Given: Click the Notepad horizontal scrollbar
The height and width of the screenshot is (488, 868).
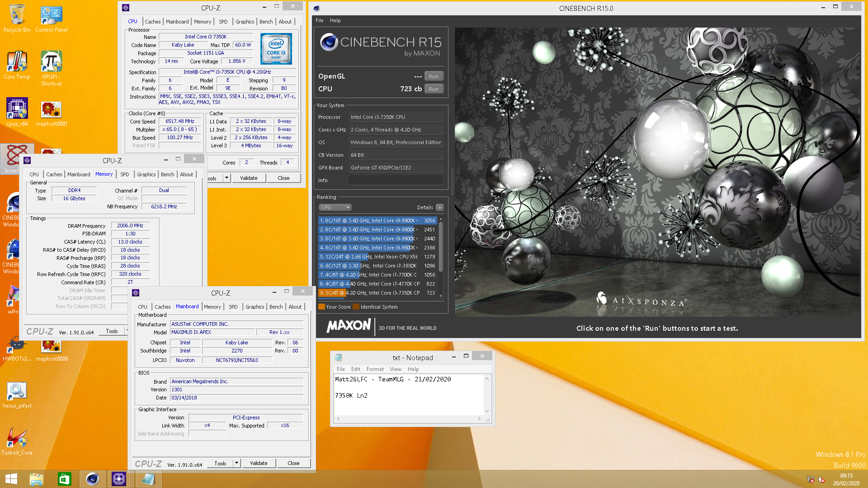Looking at the screenshot, I should 409,419.
